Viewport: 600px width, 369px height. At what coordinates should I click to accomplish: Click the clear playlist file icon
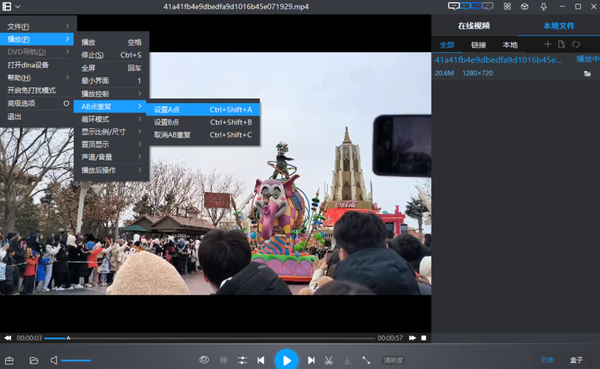pyautogui.click(x=561, y=44)
